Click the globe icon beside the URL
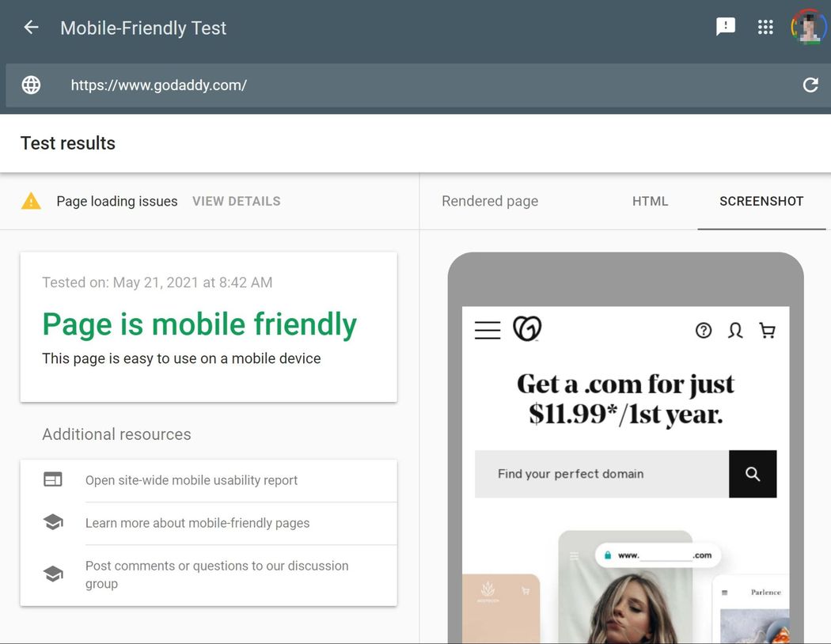Image resolution: width=831 pixels, height=644 pixels. tap(32, 85)
